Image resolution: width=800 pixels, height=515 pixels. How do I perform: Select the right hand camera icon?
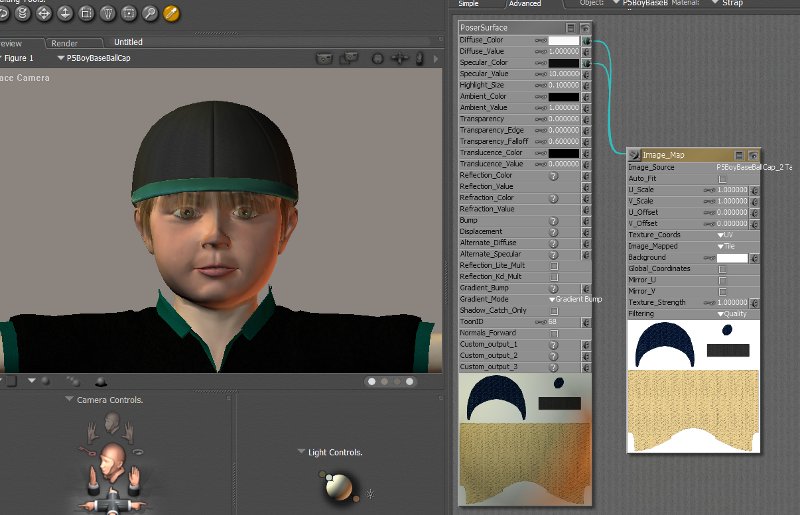(x=128, y=432)
